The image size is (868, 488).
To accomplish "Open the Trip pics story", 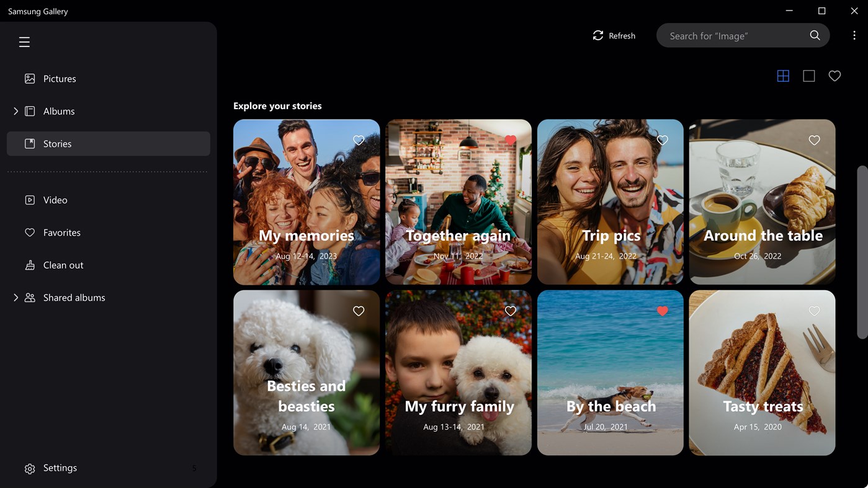I will (610, 202).
